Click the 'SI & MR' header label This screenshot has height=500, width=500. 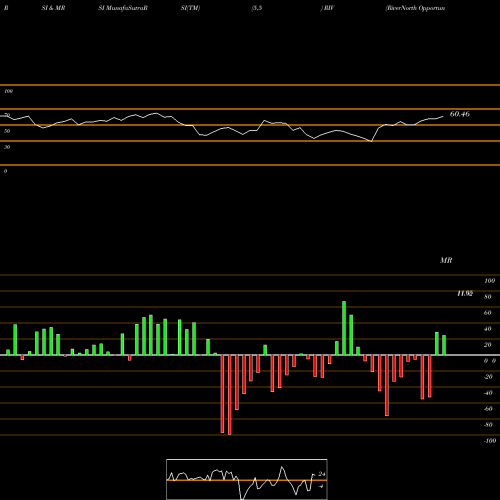tap(53, 8)
